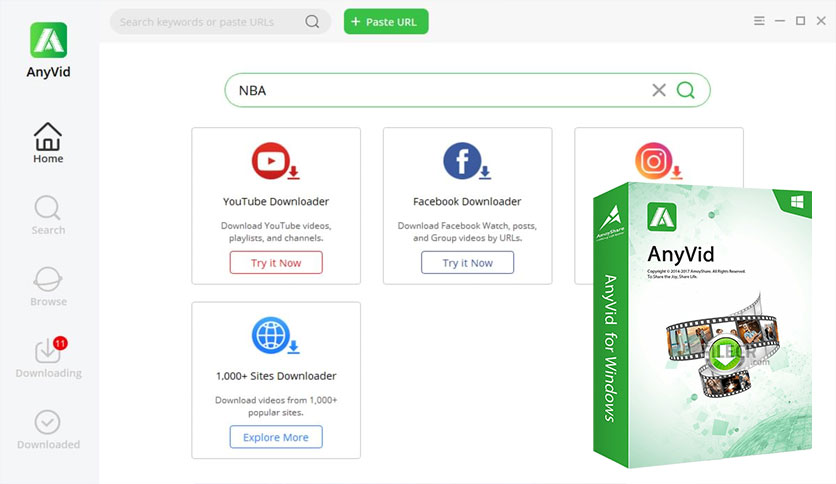Click the Instagram downloader icon
Screen dimensions: 836x484
tap(652, 161)
